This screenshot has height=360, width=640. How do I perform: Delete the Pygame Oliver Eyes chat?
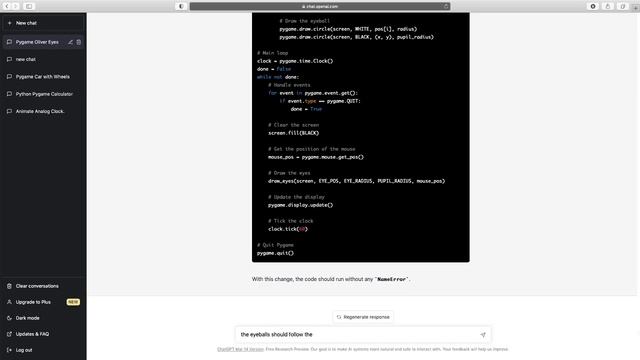79,42
